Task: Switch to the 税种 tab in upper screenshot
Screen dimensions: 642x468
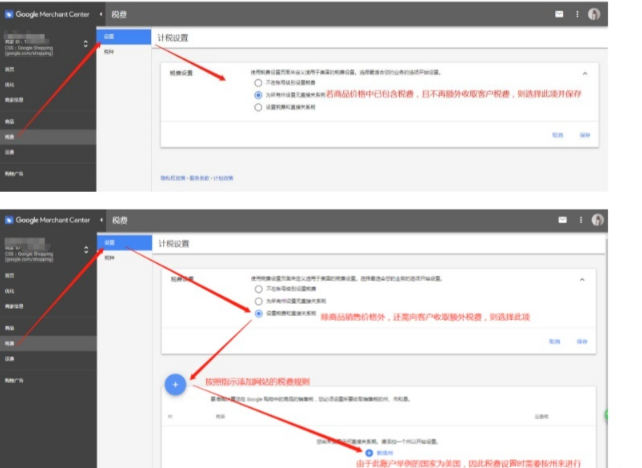Action: click(x=109, y=52)
